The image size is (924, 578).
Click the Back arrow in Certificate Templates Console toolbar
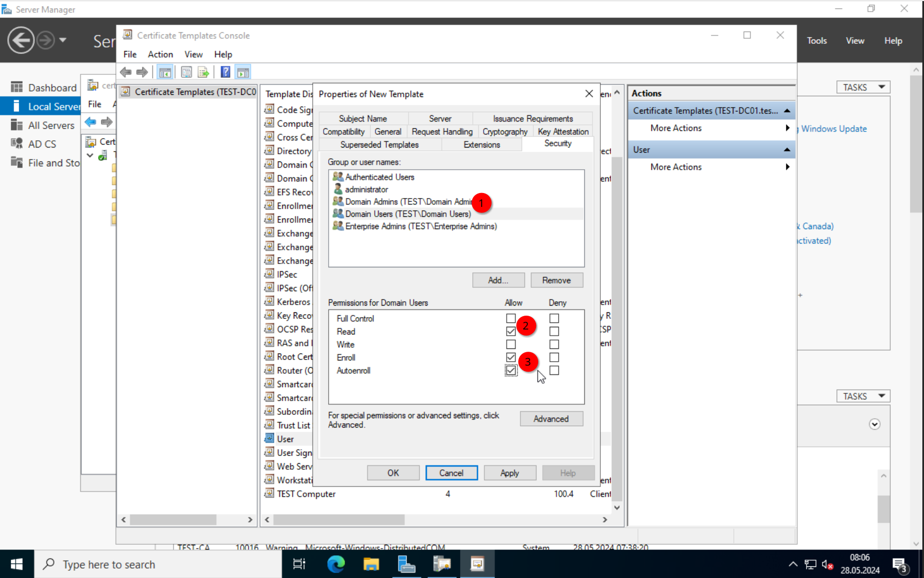click(126, 72)
